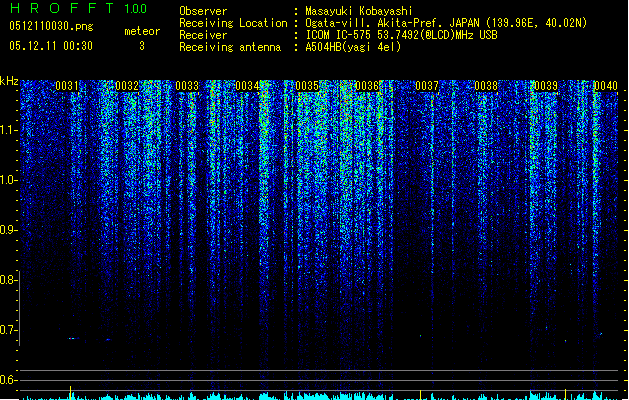Select the ICOM IC-575 receiver text
This screenshot has height=400, width=629.
[x=401, y=35]
